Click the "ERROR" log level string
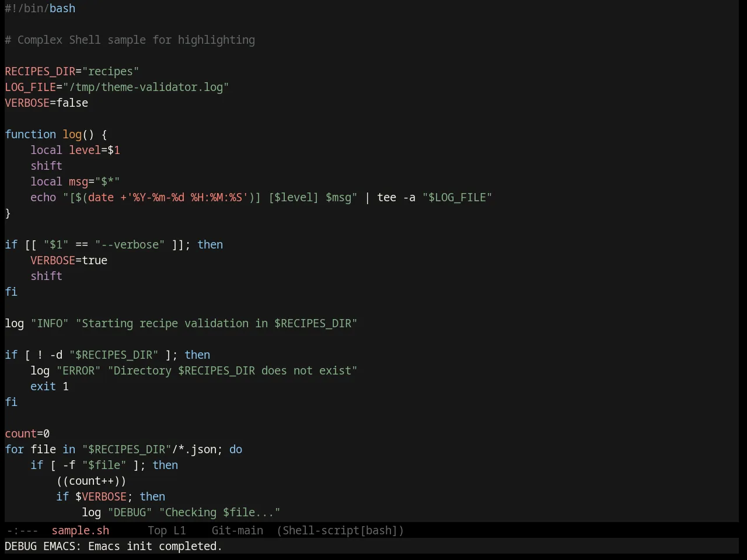 click(x=79, y=370)
